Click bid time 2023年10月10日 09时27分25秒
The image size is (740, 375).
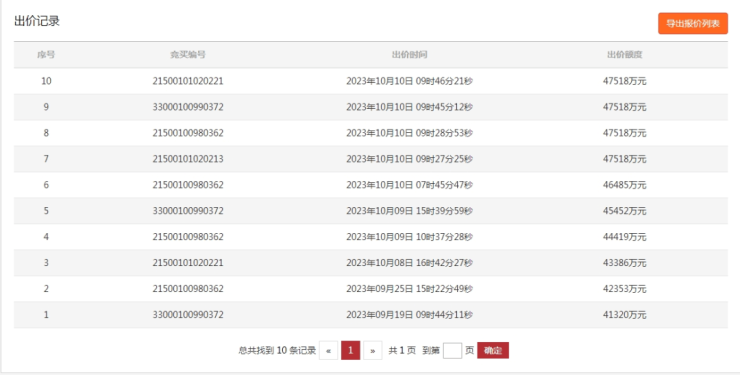(409, 159)
